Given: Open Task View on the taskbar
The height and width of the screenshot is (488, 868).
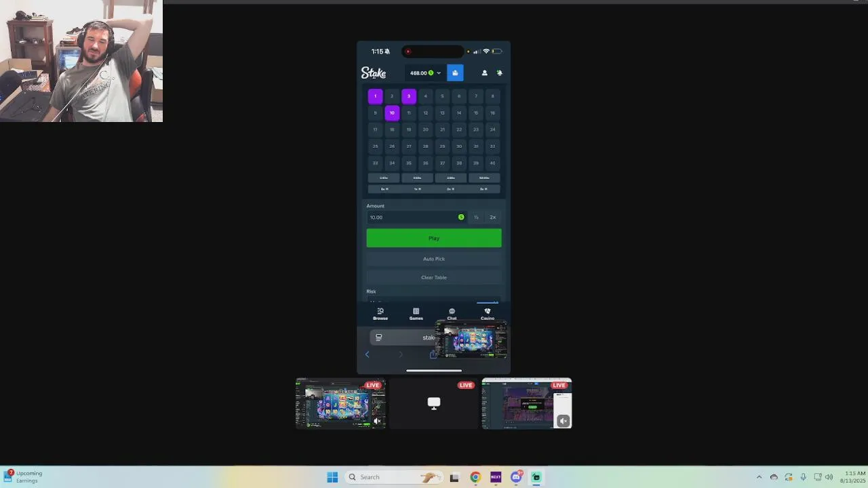Looking at the screenshot, I should (454, 477).
